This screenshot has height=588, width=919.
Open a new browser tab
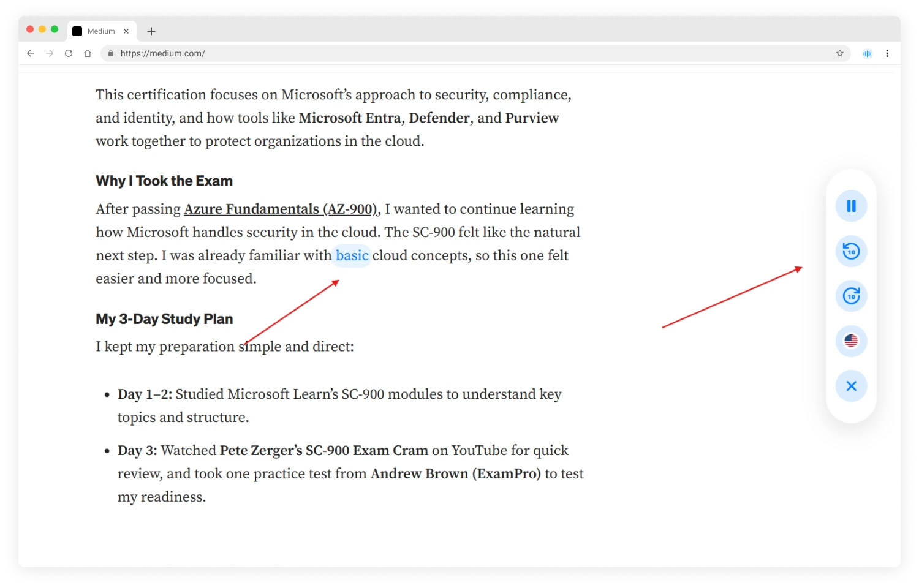(151, 31)
